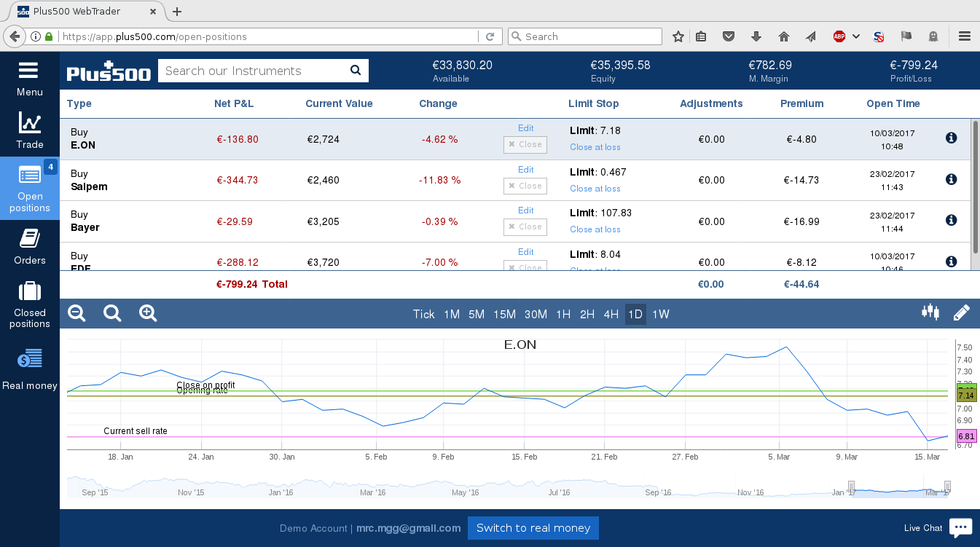Change chart type with candlestick icon
Viewport: 980px width, 547px height.
pyautogui.click(x=930, y=312)
